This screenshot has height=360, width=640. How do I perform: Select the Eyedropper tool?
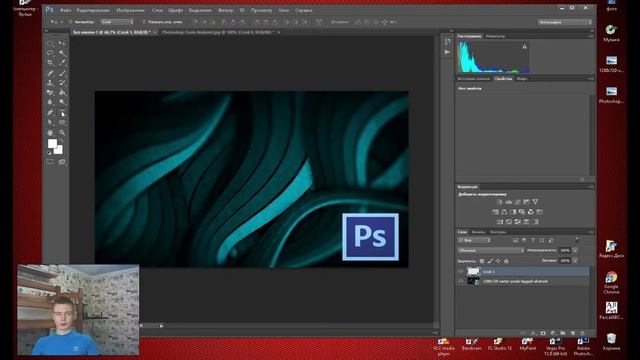pyautogui.click(x=62, y=63)
